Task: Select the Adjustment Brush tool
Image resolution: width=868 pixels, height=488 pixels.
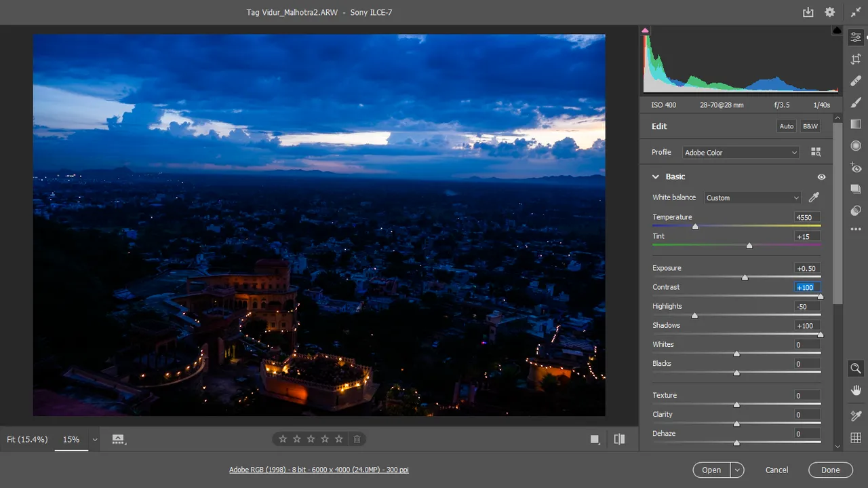Action: click(x=856, y=102)
